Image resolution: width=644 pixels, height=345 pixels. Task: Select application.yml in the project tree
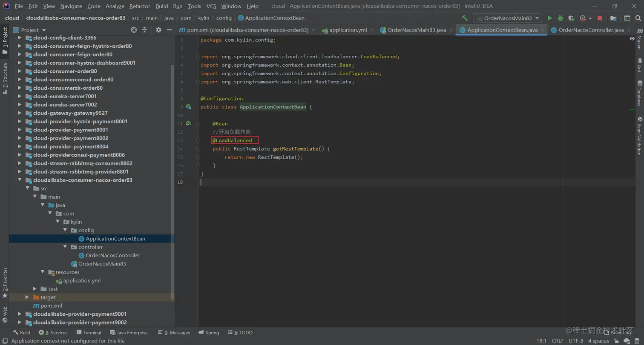click(x=82, y=281)
